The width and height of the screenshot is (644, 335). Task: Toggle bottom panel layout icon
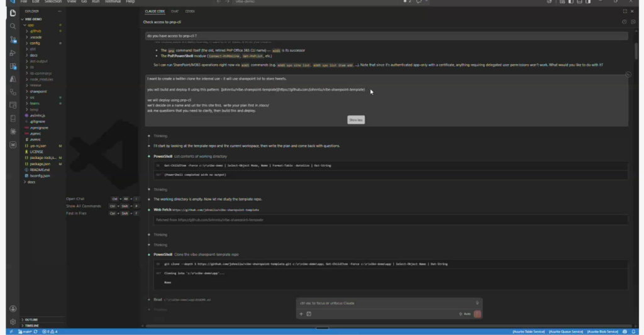click(579, 2)
